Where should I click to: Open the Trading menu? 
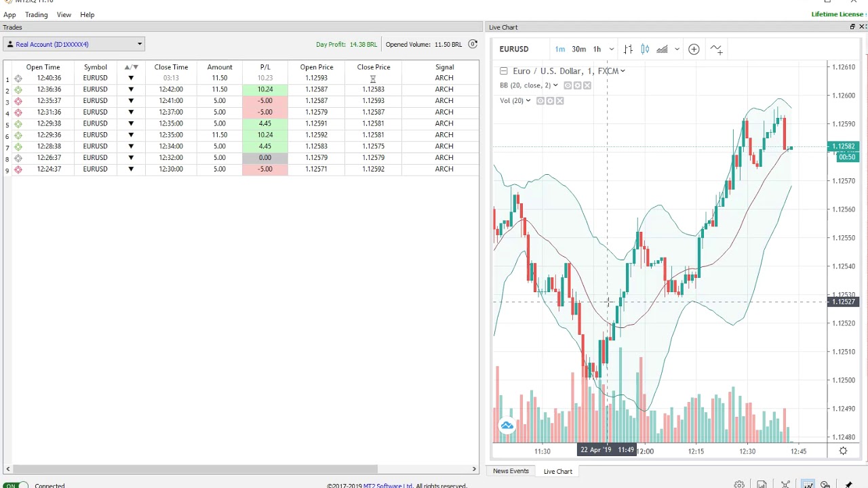click(x=36, y=14)
